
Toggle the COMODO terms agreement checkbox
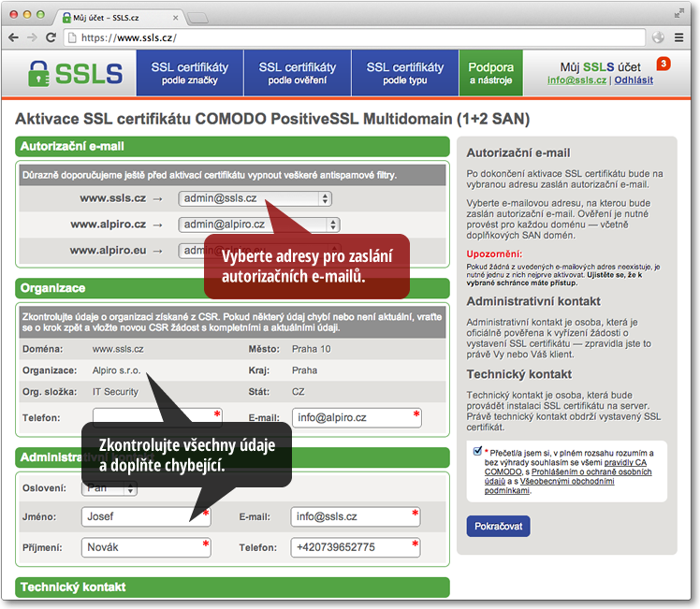[477, 452]
